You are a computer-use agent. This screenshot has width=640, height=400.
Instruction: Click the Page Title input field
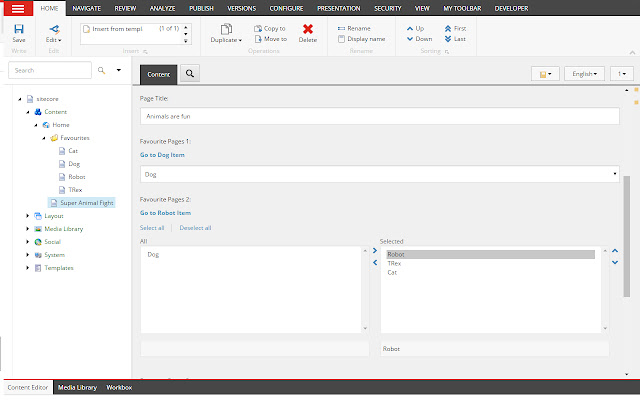coord(380,115)
